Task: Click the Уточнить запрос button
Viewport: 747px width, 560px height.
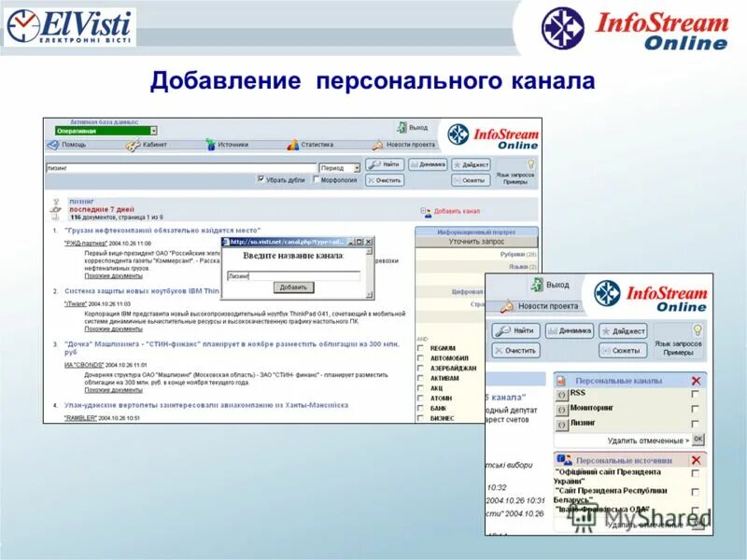Action: click(476, 242)
